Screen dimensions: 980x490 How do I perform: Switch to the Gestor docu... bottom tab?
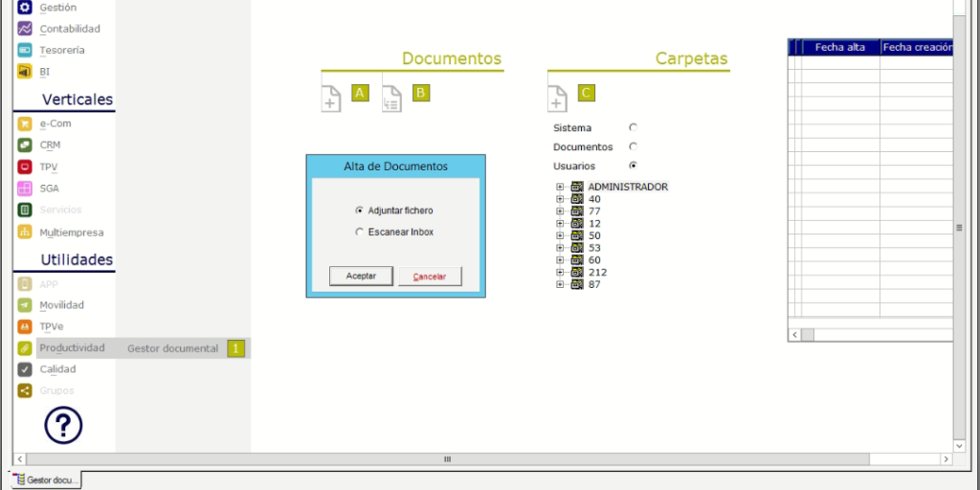tap(47, 480)
